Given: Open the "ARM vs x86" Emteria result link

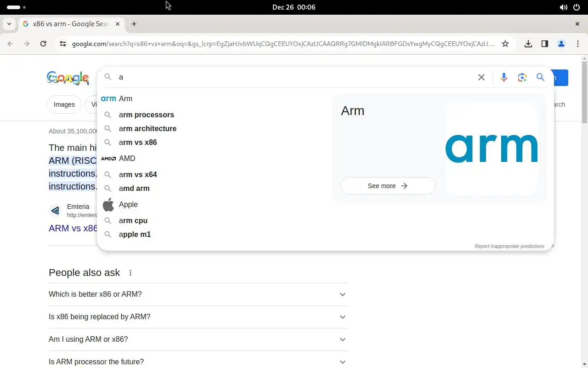Looking at the screenshot, I should (x=73, y=228).
